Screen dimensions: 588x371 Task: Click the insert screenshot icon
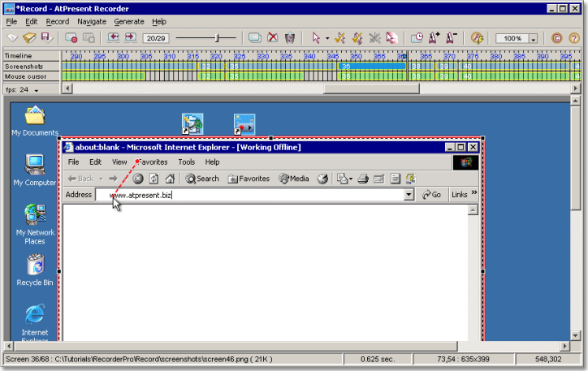tap(255, 38)
